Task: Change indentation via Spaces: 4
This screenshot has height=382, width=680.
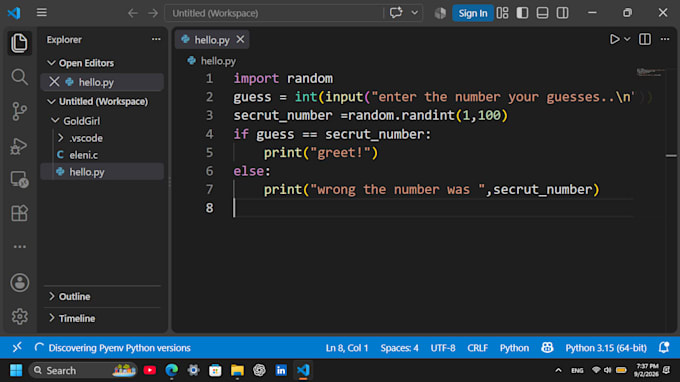Action: (x=399, y=348)
